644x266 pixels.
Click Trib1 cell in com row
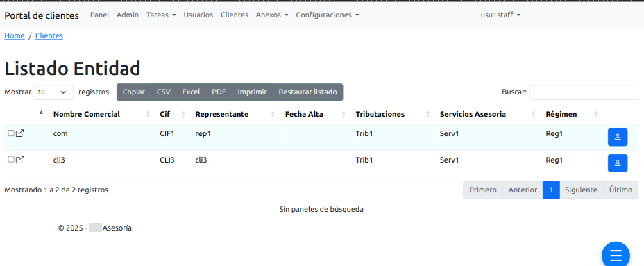tap(364, 133)
